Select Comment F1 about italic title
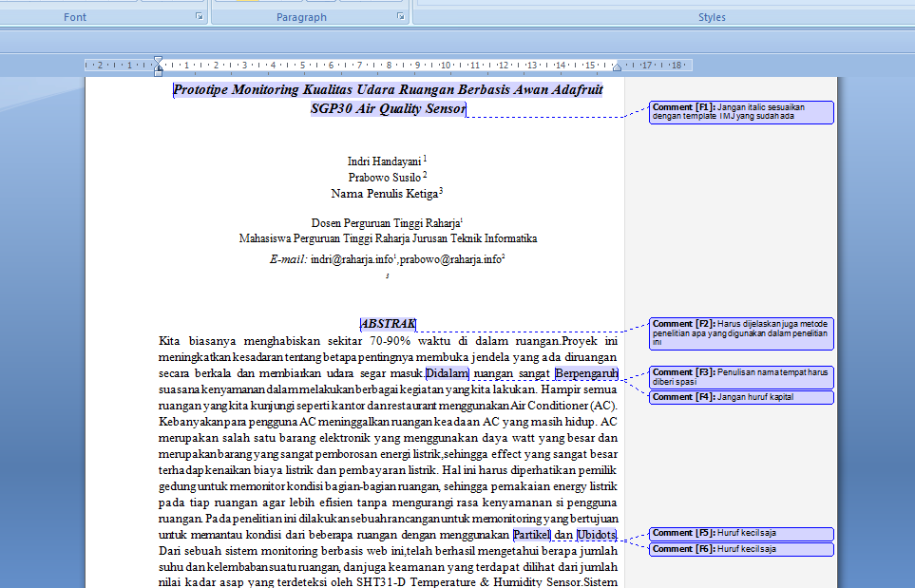The image size is (915, 588). click(741, 112)
